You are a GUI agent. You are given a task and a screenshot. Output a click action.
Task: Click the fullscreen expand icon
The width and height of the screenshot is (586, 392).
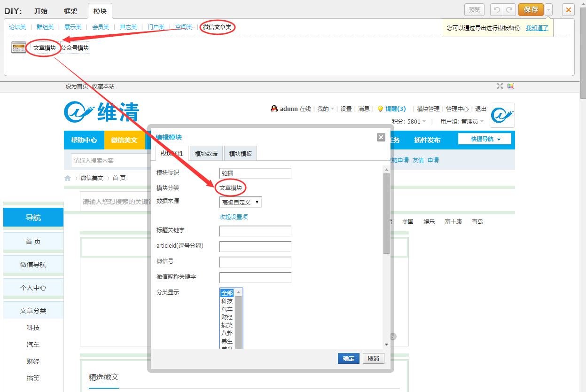coord(500,86)
